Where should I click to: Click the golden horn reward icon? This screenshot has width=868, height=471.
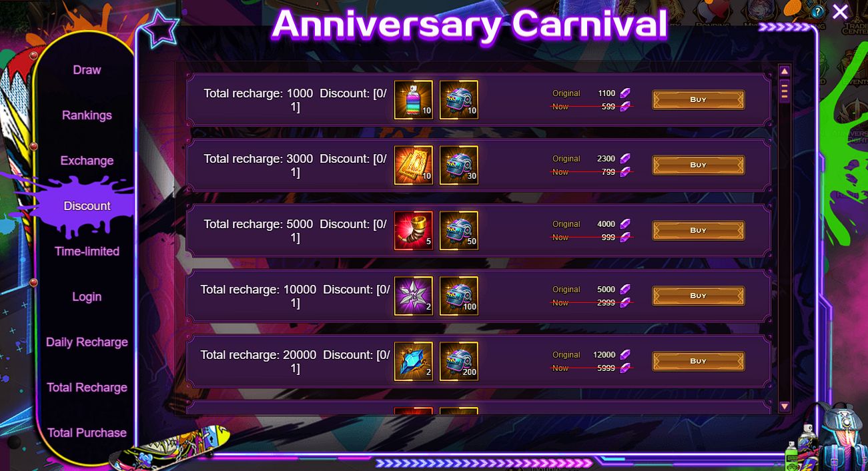pos(414,231)
